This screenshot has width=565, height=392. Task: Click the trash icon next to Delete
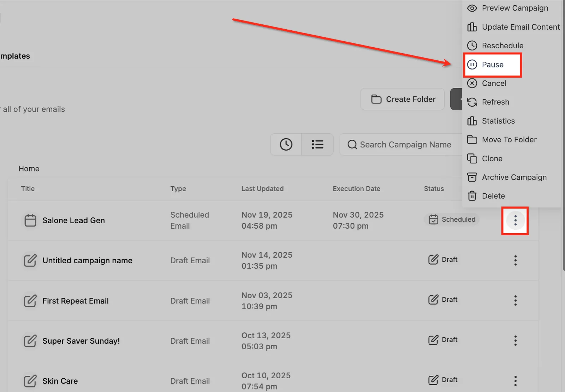click(472, 196)
